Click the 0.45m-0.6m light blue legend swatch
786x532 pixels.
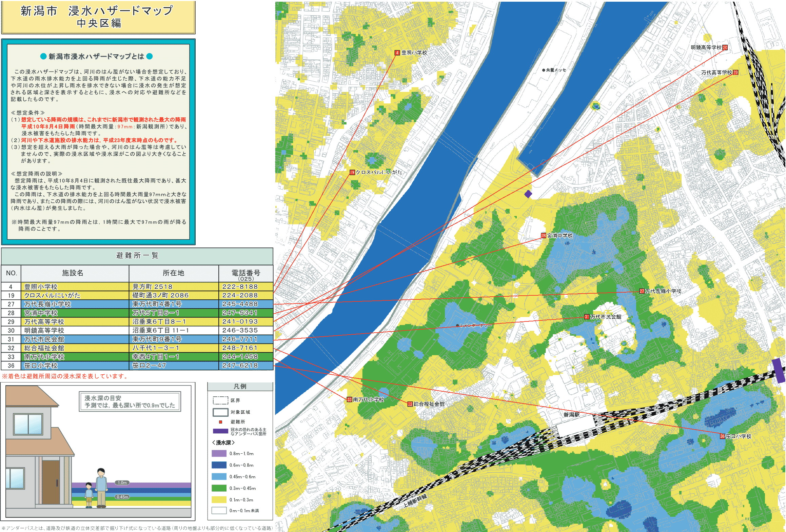click(219, 476)
